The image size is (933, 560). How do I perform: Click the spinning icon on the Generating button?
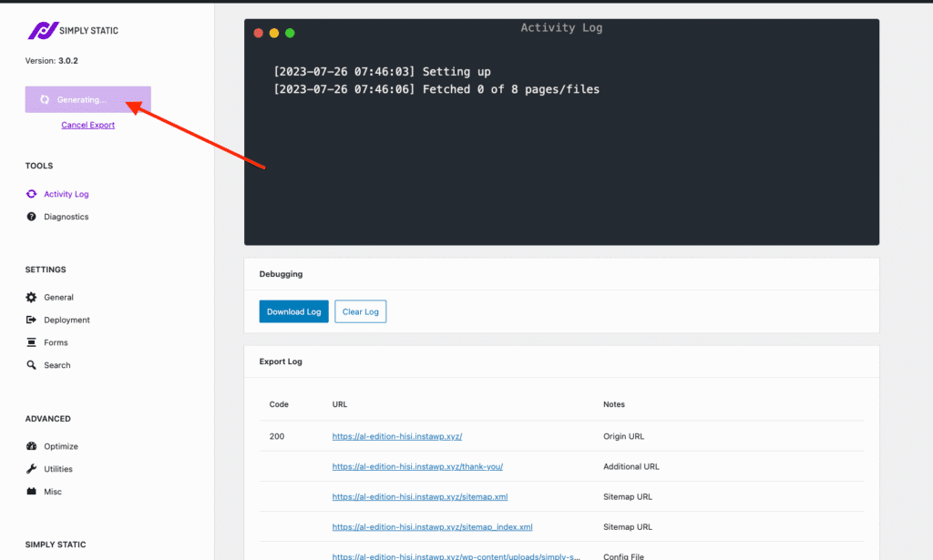point(44,99)
